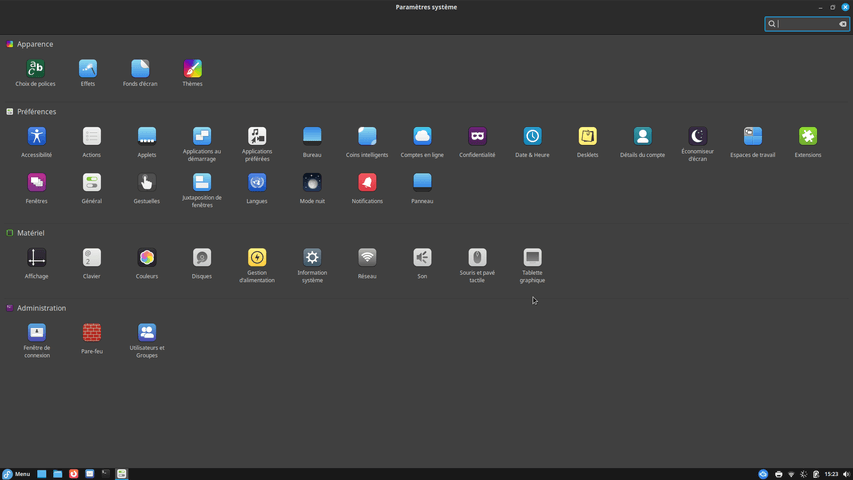Open the taskbar Menu button

click(16, 474)
